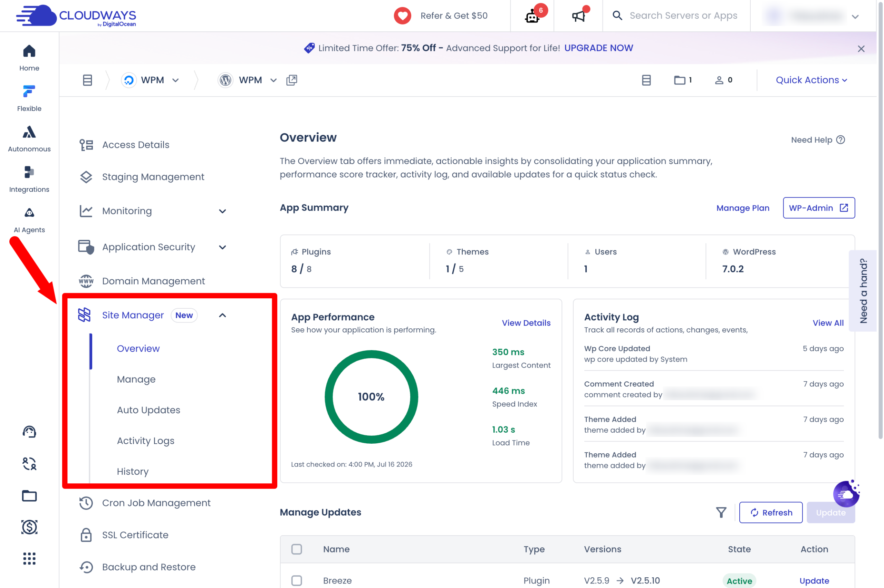Image resolution: width=884 pixels, height=588 pixels.
Task: Open the team members swap icon
Action: [x=29, y=464]
